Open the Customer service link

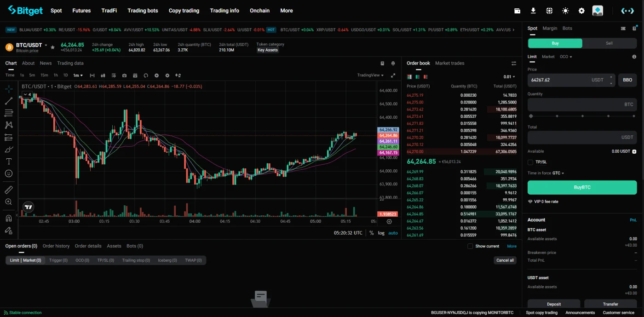pyautogui.click(x=619, y=313)
